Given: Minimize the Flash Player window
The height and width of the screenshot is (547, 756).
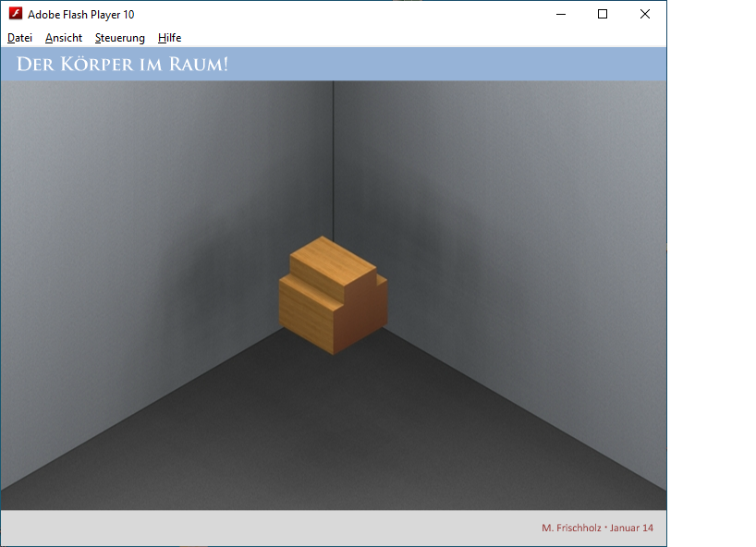Looking at the screenshot, I should pos(560,14).
